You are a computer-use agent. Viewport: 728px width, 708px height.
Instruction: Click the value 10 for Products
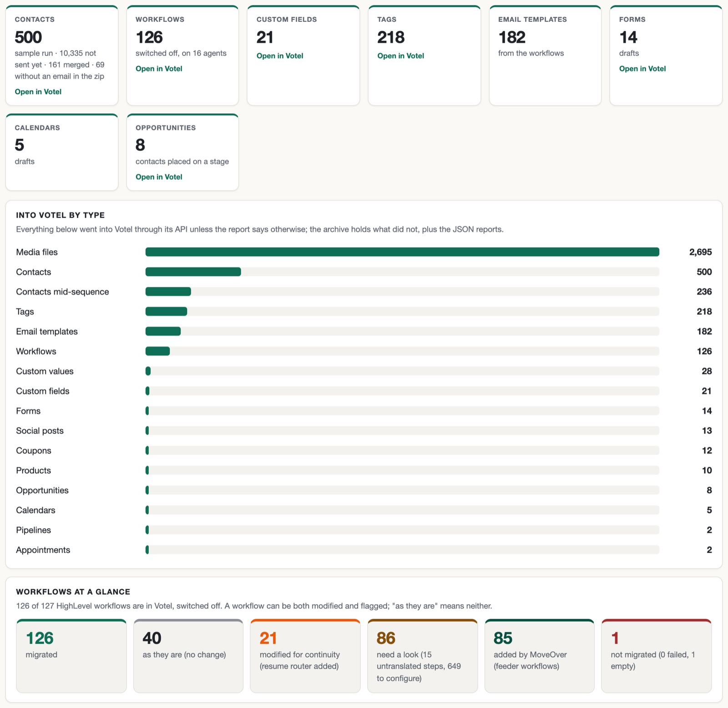tap(707, 470)
